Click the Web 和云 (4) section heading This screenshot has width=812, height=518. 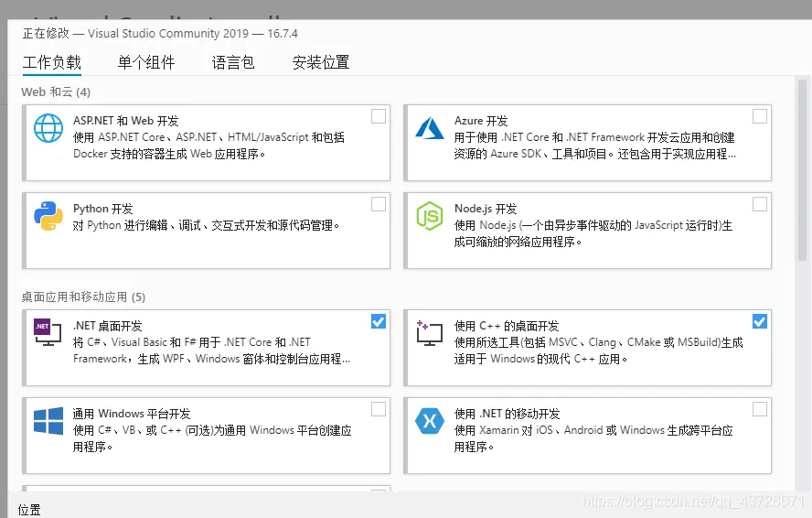coord(56,92)
